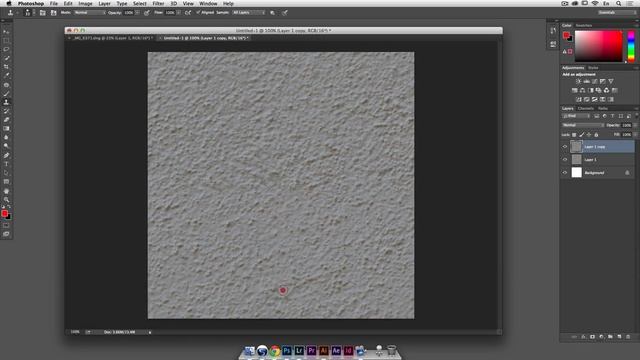640x360 pixels.
Task: Select the Rectangle shape tool
Action: 6,182
